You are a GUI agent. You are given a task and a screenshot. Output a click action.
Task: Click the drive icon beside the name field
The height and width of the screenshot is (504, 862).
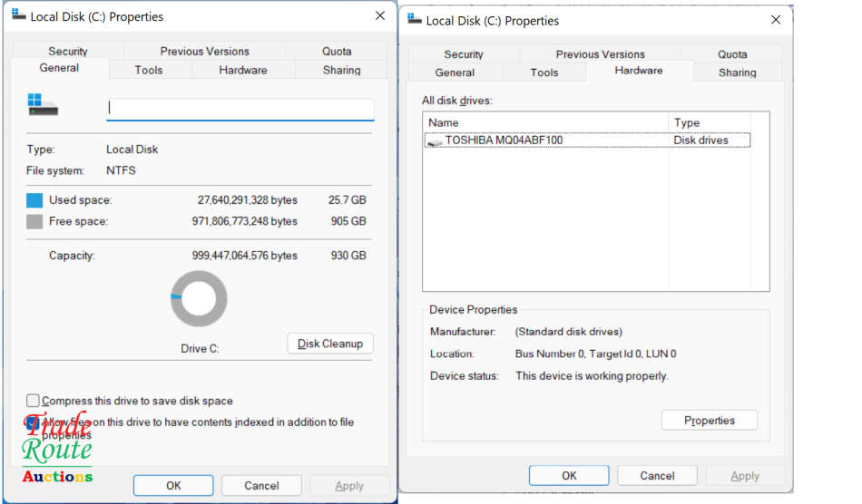[42, 105]
